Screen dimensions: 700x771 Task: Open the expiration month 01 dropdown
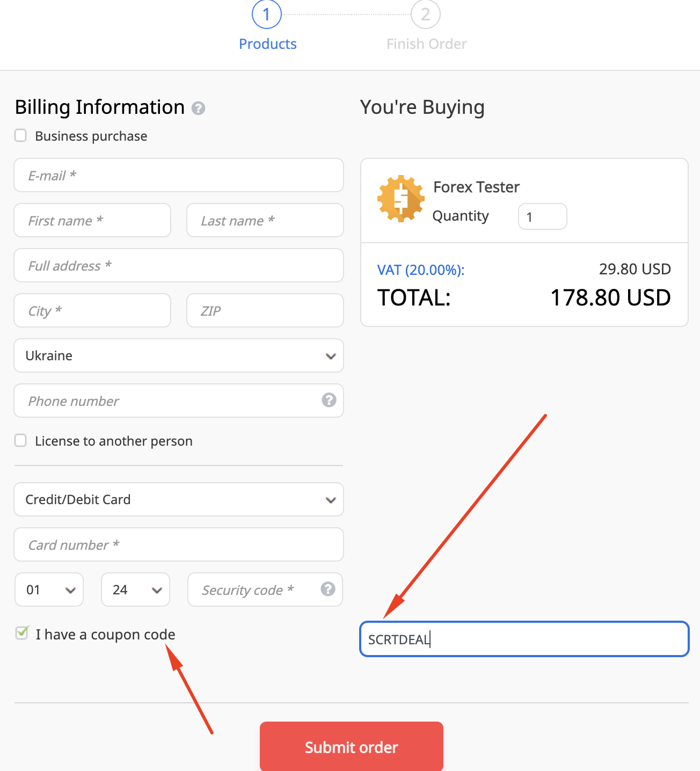49,590
